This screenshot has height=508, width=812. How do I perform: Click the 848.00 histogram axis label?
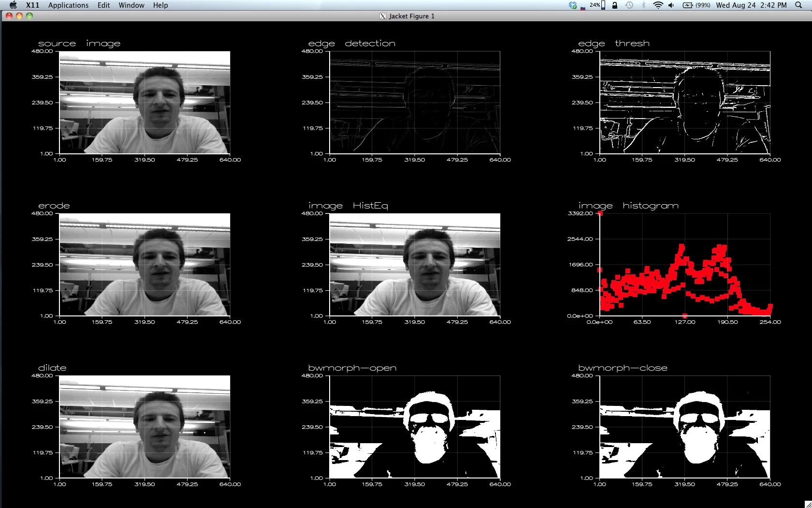click(582, 290)
